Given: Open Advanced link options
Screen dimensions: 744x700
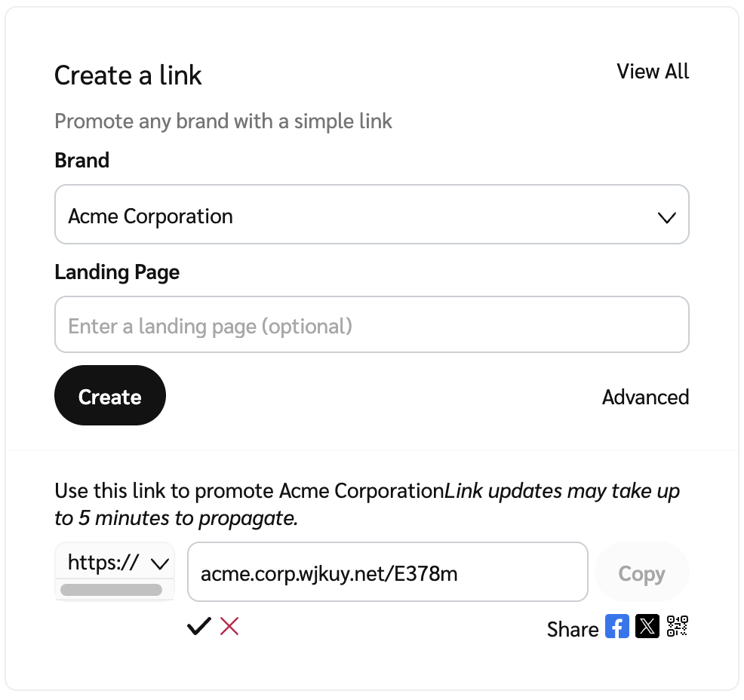Looking at the screenshot, I should pos(645,398).
